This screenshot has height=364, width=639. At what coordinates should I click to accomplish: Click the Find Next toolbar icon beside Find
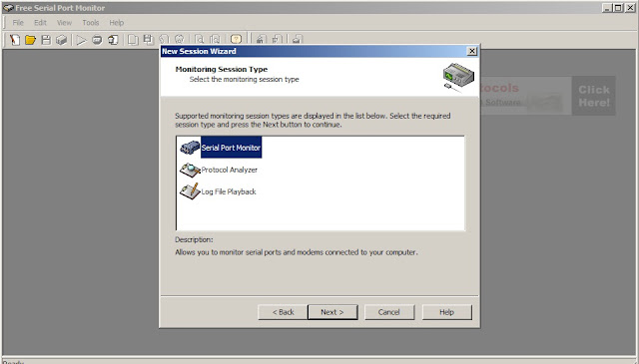point(215,40)
